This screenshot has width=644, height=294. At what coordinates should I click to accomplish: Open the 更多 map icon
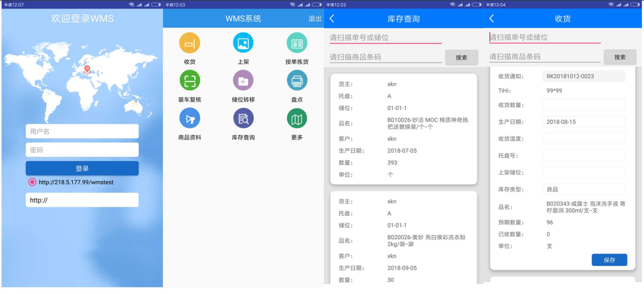[297, 118]
